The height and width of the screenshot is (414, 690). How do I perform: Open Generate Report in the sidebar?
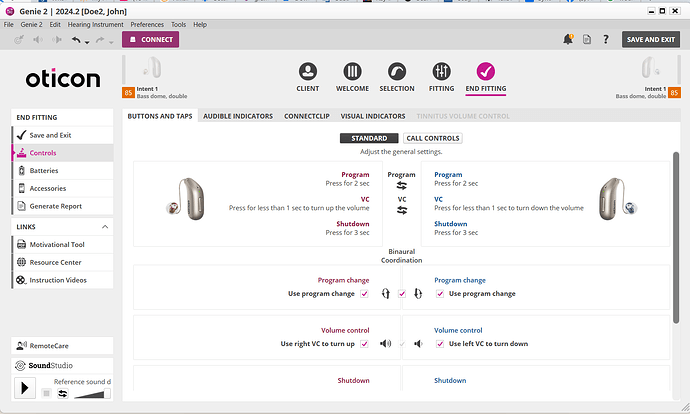click(62, 206)
